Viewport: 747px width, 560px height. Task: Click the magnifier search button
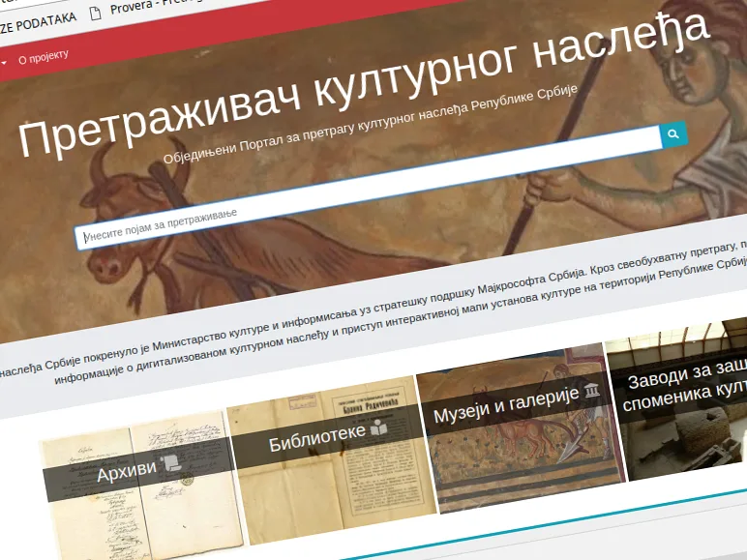tap(673, 134)
